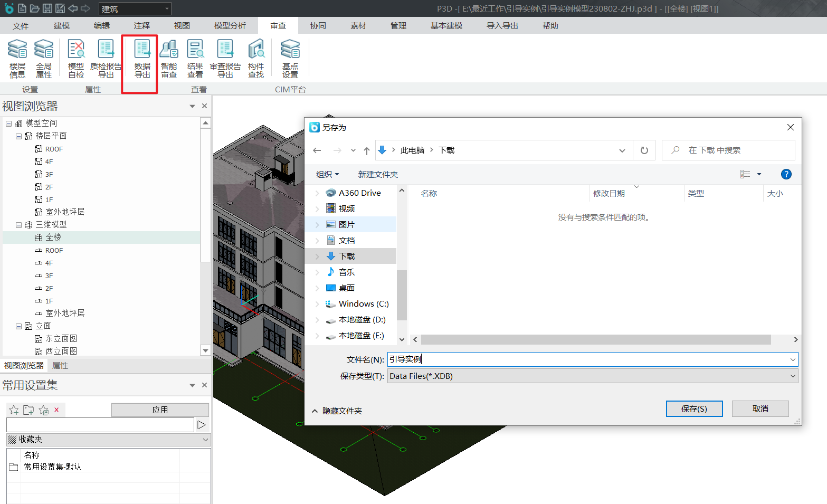Switch to the 建模 ribbon tab
This screenshot has width=827, height=504.
click(x=62, y=26)
